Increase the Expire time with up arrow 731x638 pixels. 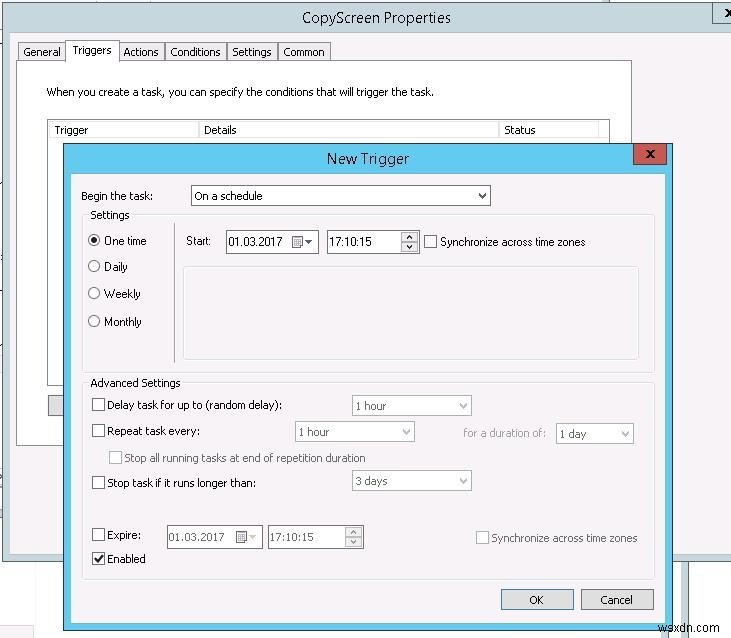click(x=353, y=532)
